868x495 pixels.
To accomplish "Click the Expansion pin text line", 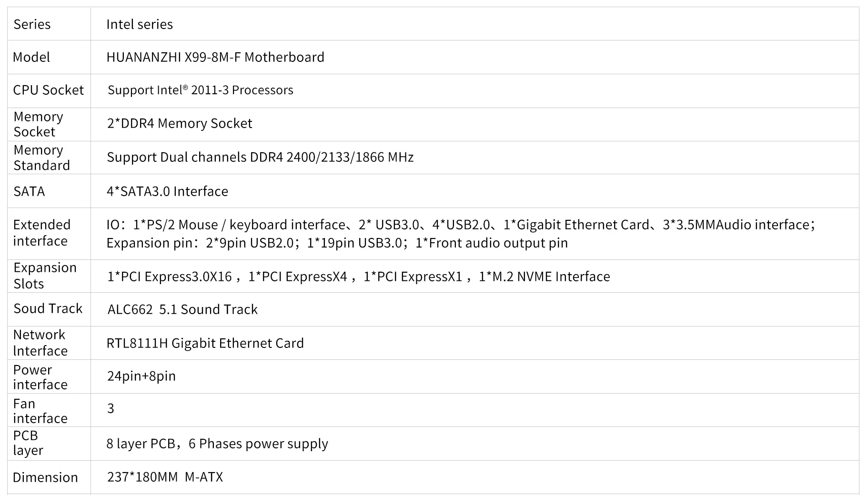I will pos(337,243).
